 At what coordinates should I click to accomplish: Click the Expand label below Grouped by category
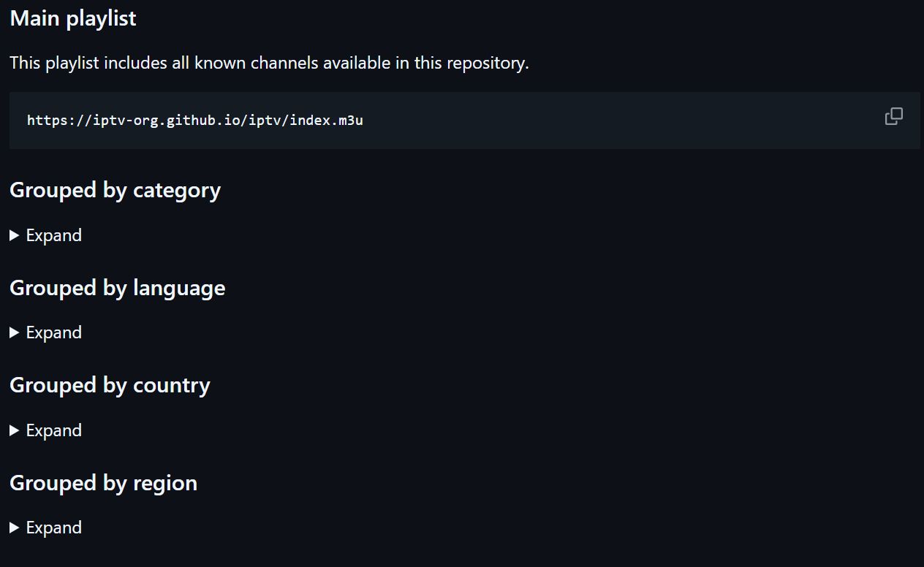pyautogui.click(x=53, y=235)
